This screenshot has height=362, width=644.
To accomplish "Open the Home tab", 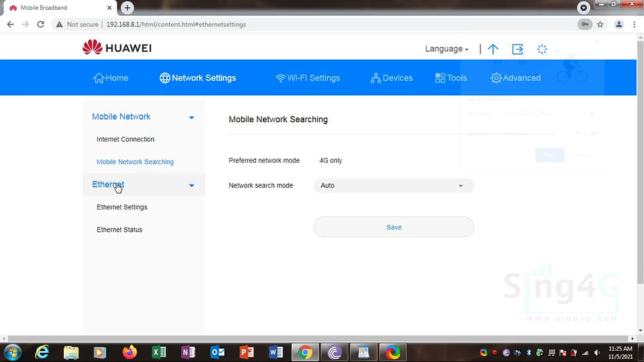I will 110,78.
